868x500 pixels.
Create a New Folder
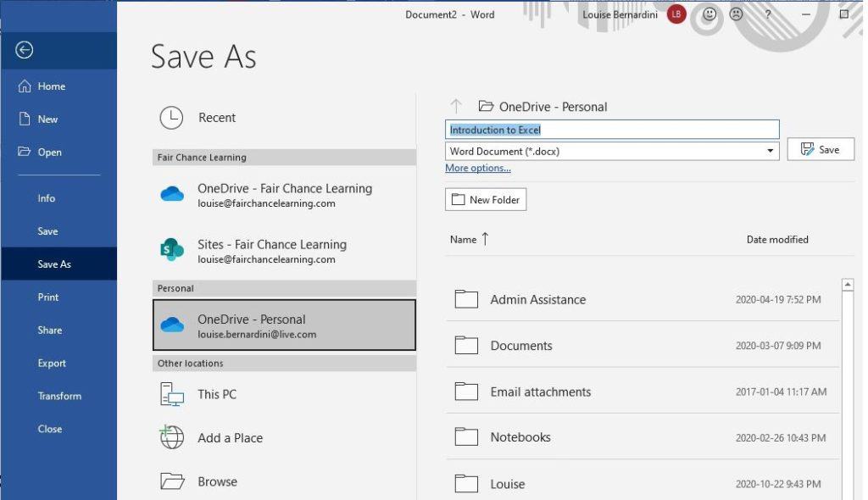[486, 199]
